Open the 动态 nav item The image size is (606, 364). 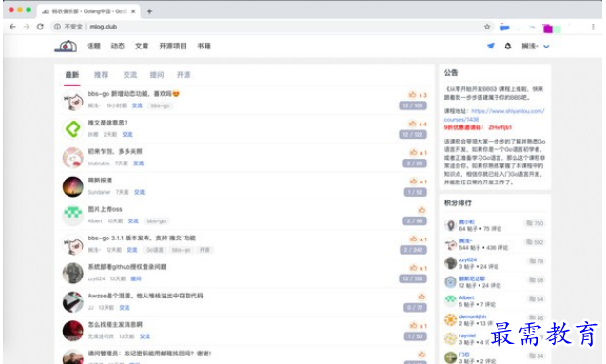118,46
